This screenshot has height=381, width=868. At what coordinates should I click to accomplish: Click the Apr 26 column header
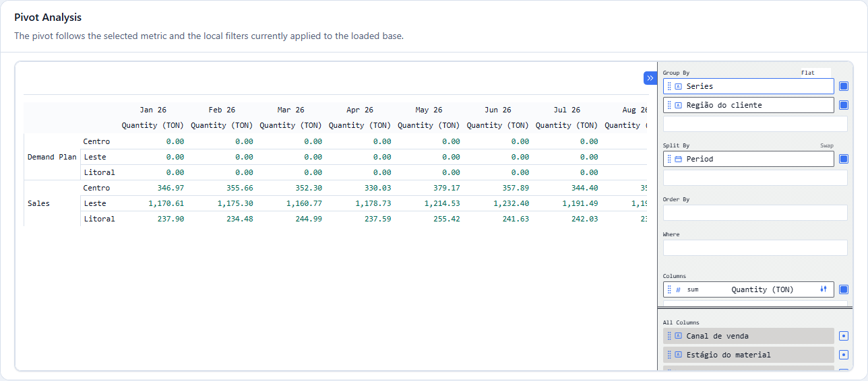coord(360,110)
